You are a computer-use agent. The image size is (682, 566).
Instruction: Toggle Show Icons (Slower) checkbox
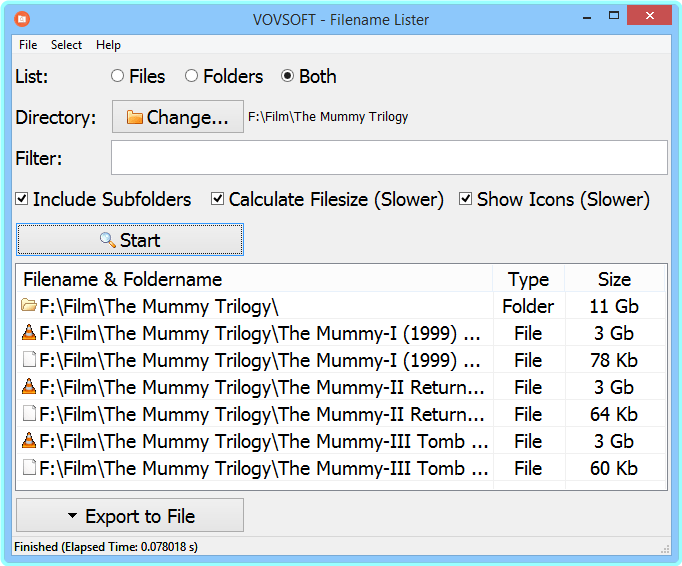pos(466,199)
